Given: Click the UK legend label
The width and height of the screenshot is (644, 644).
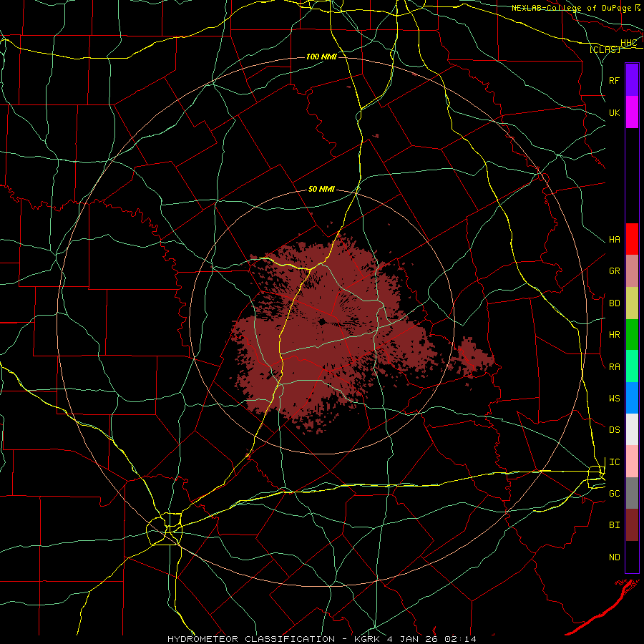Looking at the screenshot, I should click(614, 112).
